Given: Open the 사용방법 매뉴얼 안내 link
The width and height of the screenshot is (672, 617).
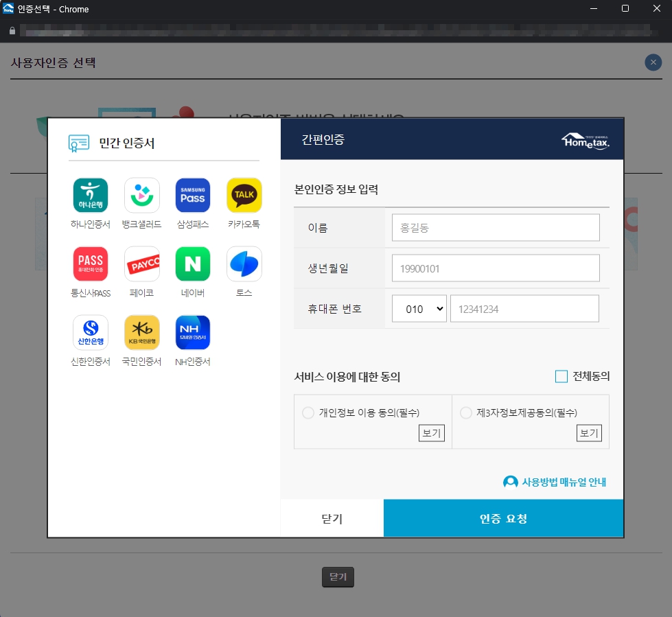Looking at the screenshot, I should pos(564,482).
